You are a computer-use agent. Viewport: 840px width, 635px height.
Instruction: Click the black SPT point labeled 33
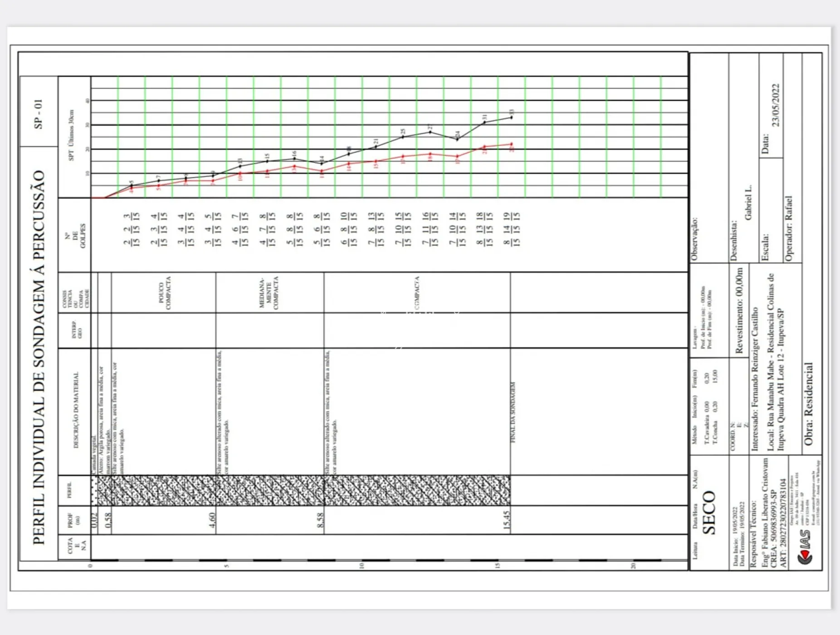click(x=512, y=117)
